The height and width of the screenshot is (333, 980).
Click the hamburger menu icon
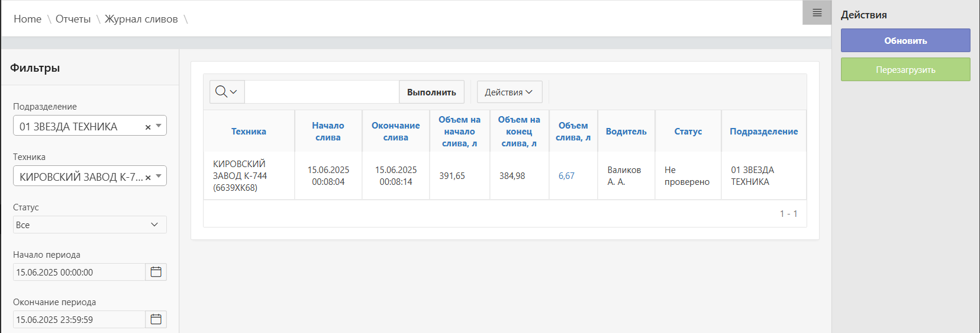(817, 12)
